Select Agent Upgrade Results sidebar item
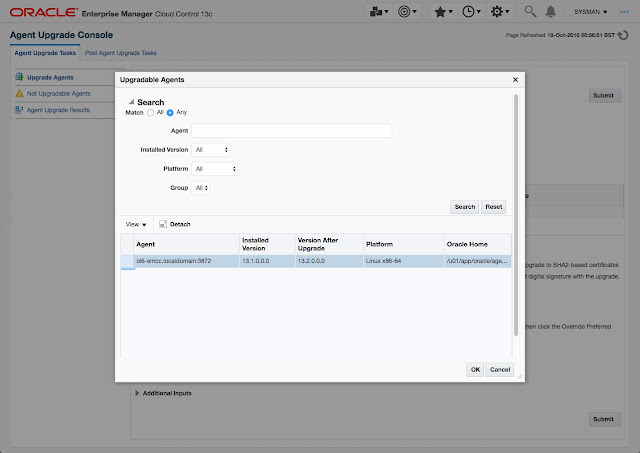 click(58, 110)
